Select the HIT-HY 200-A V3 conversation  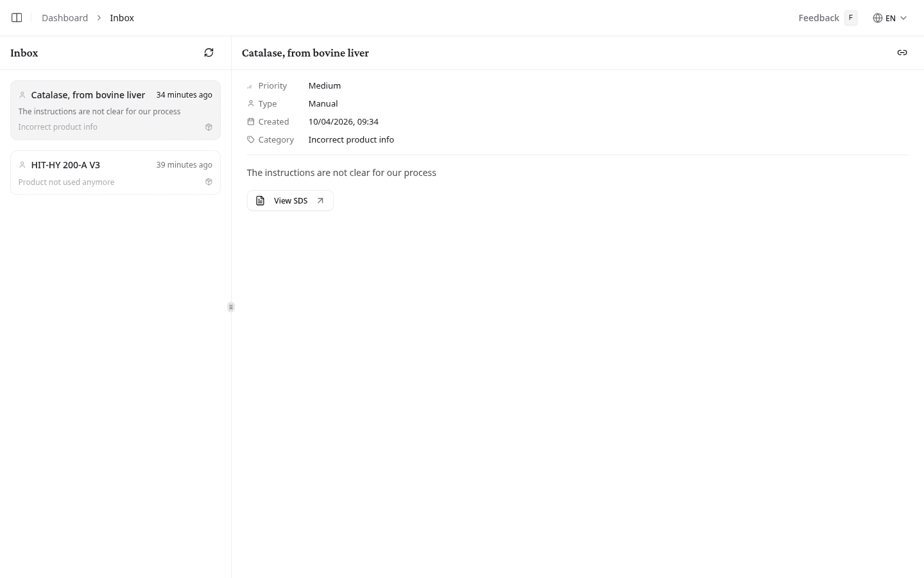116,172
